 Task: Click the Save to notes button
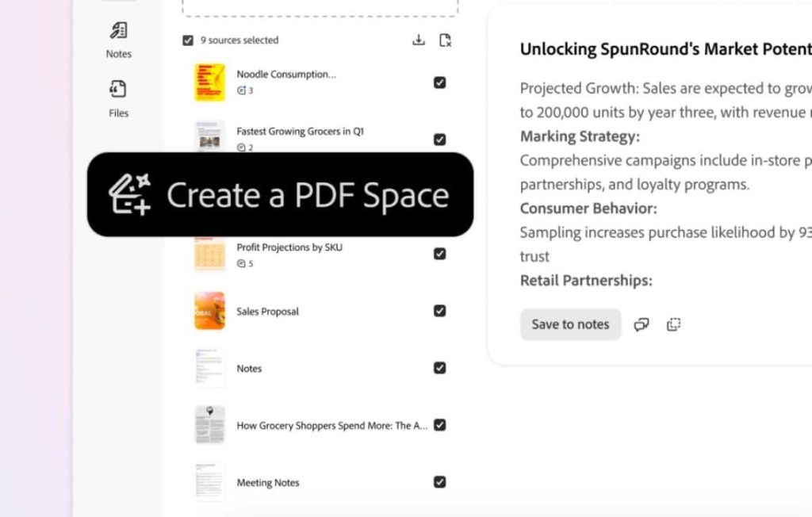coord(570,324)
